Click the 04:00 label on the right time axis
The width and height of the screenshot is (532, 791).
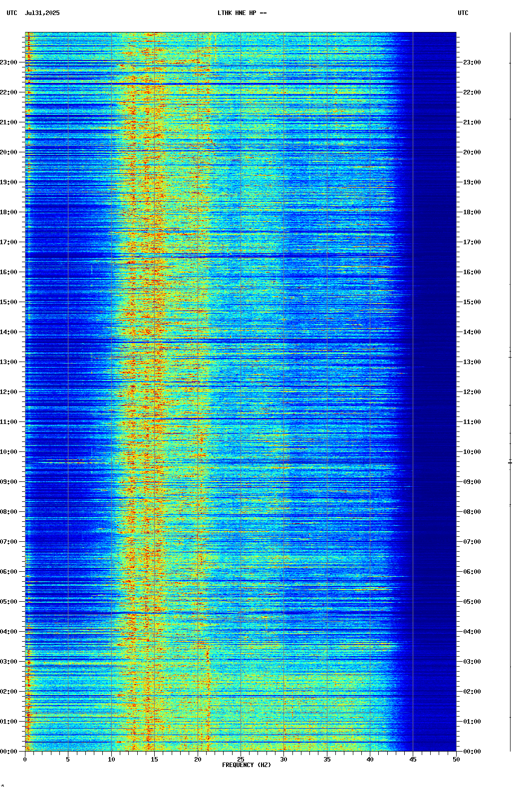472,632
